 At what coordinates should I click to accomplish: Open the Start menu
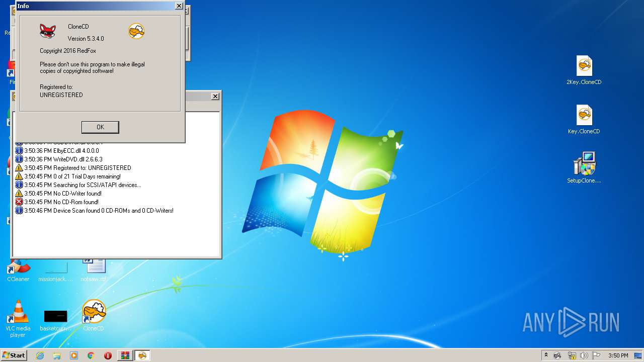pyautogui.click(x=14, y=355)
